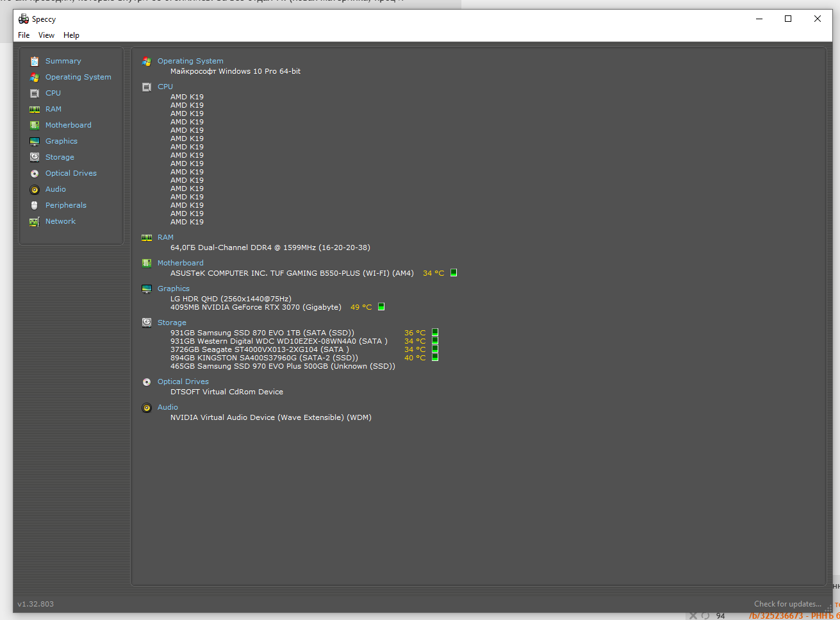Click the Samsung 870 EVO temperature indicator icon
The image size is (840, 620).
click(435, 332)
